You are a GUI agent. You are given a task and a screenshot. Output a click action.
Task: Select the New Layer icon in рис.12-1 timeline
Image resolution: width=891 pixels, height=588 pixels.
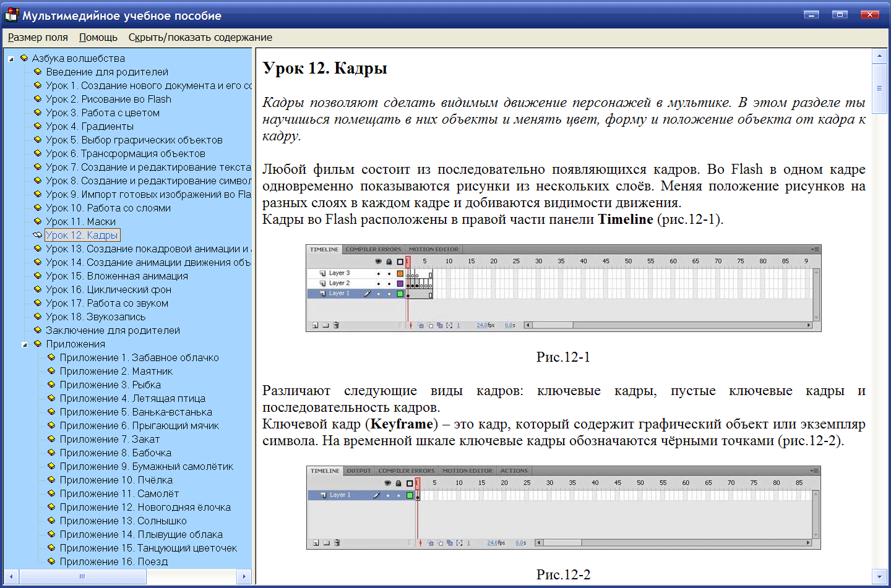click(x=315, y=324)
